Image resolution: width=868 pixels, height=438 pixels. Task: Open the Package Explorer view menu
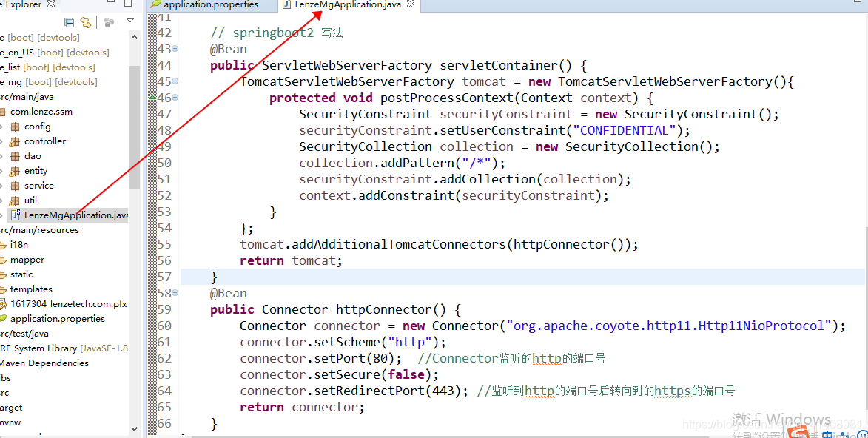(132, 20)
